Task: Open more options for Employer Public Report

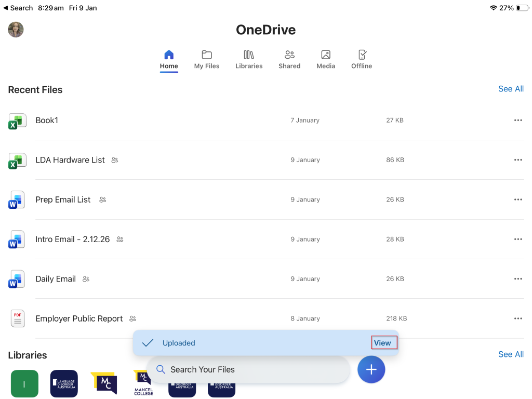Action: [x=518, y=318]
